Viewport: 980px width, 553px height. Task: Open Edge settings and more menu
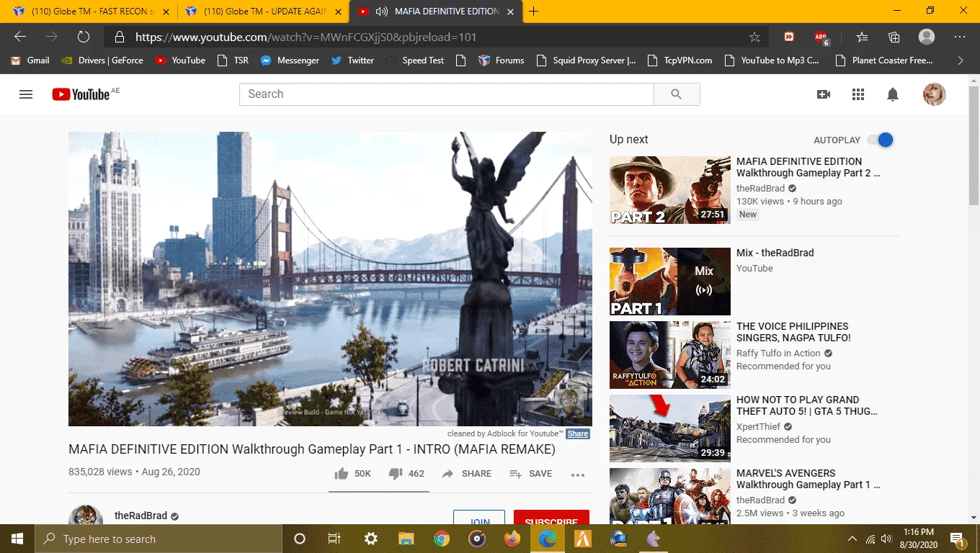click(x=960, y=37)
